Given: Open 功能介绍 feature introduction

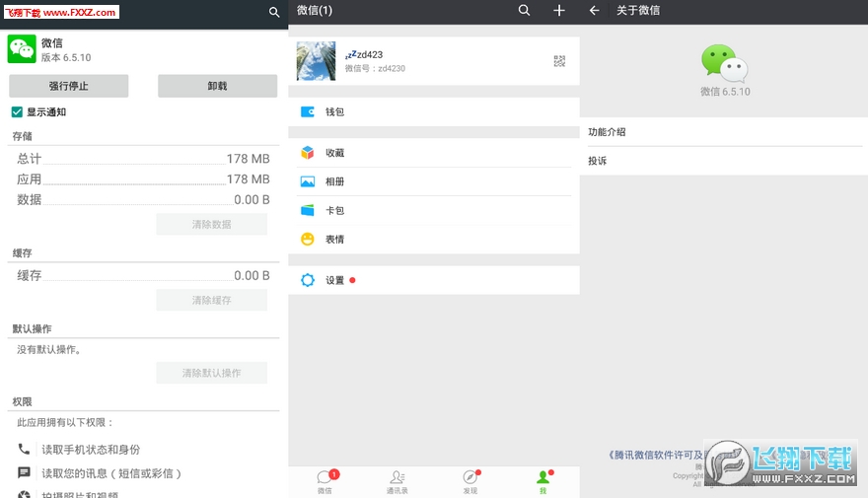Looking at the screenshot, I should tap(724, 132).
